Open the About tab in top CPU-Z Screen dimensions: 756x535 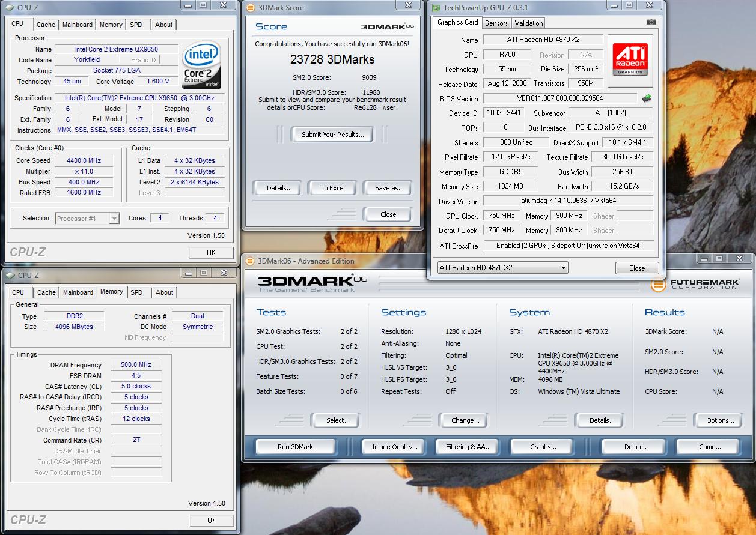click(x=164, y=25)
